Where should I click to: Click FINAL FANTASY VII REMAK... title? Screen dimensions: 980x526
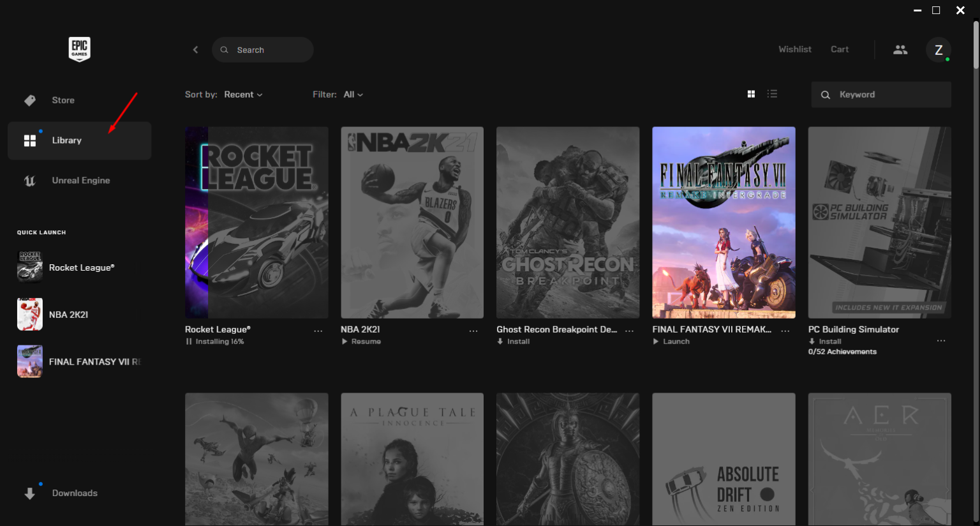pyautogui.click(x=712, y=329)
